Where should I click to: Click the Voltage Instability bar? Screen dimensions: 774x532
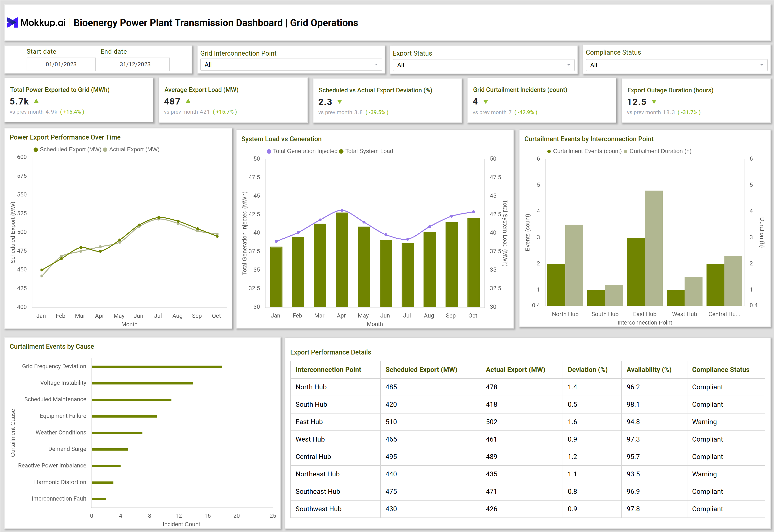pos(142,383)
